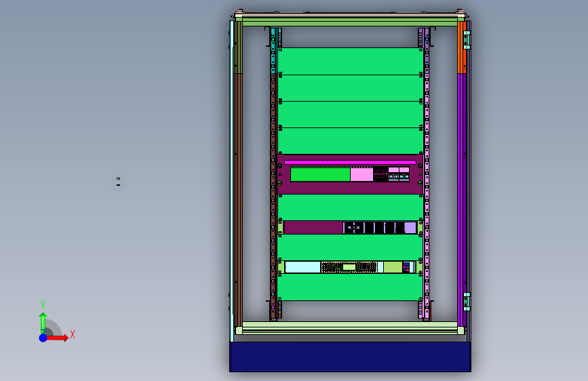Pick the topmost green blanking panel
Screen dimensions: 588x381
(x=350, y=61)
